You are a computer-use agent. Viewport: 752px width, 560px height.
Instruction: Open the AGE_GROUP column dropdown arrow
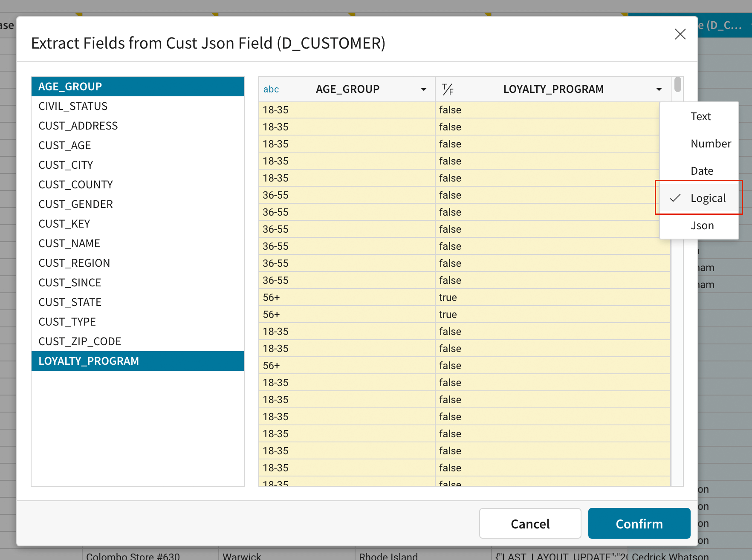point(424,89)
